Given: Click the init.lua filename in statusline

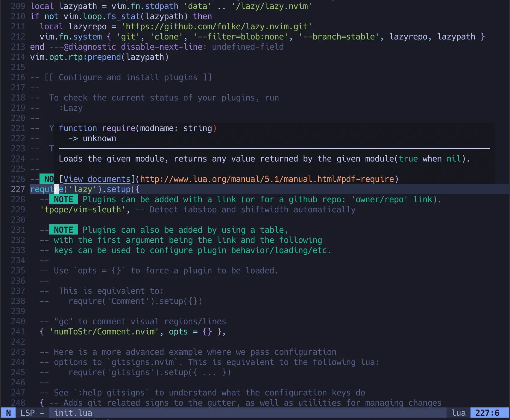Looking at the screenshot, I should [x=73, y=413].
